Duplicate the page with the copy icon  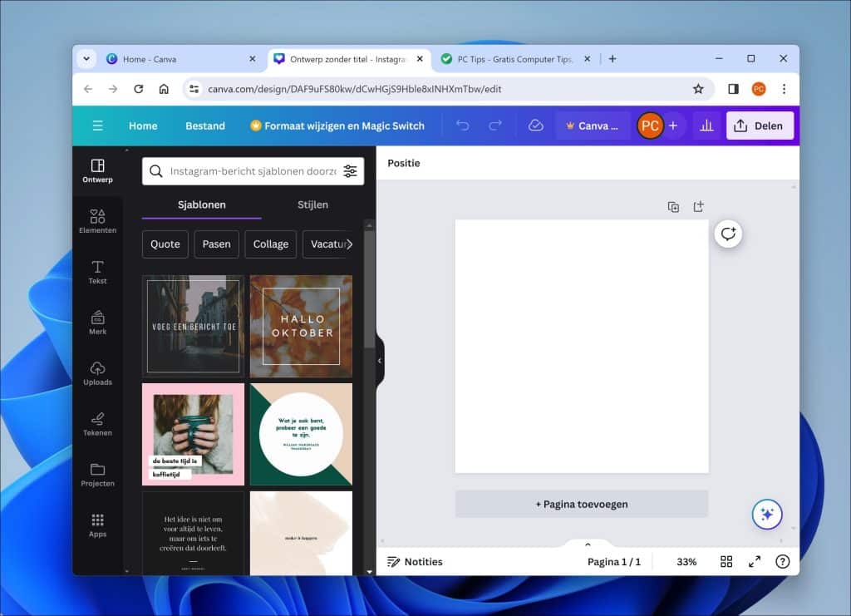click(x=673, y=207)
